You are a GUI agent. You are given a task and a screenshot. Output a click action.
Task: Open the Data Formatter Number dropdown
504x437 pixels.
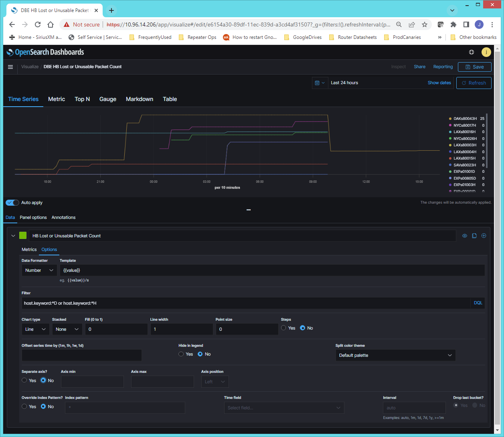[39, 271]
